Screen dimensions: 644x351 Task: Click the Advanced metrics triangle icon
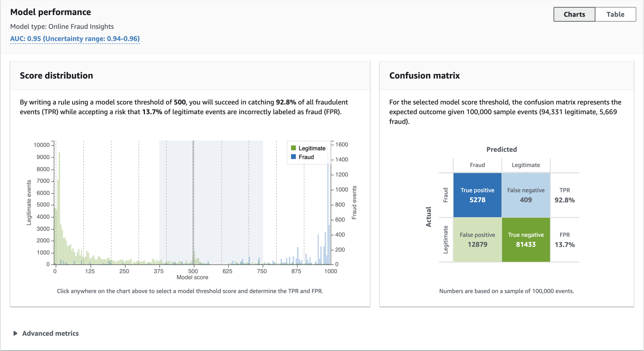pyautogui.click(x=15, y=333)
